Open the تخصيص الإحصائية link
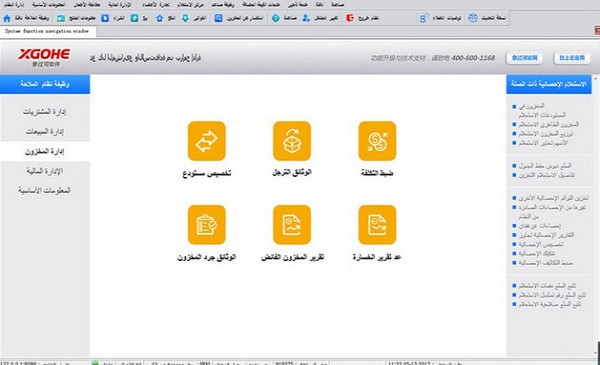The image size is (600, 365). pyautogui.click(x=541, y=244)
